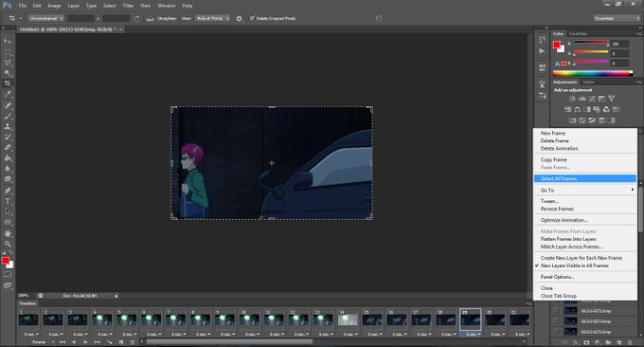Image resolution: width=644 pixels, height=347 pixels.
Task: Select the Hand tool
Action: 8,233
